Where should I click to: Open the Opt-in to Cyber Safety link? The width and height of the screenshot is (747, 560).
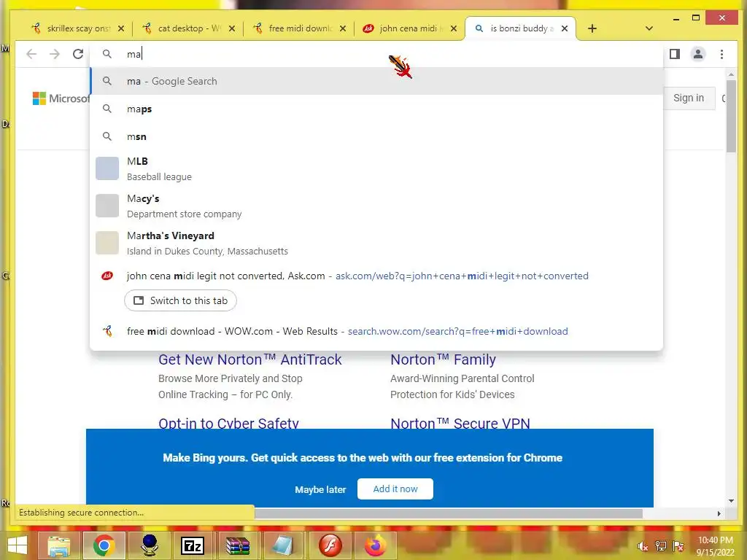(228, 423)
